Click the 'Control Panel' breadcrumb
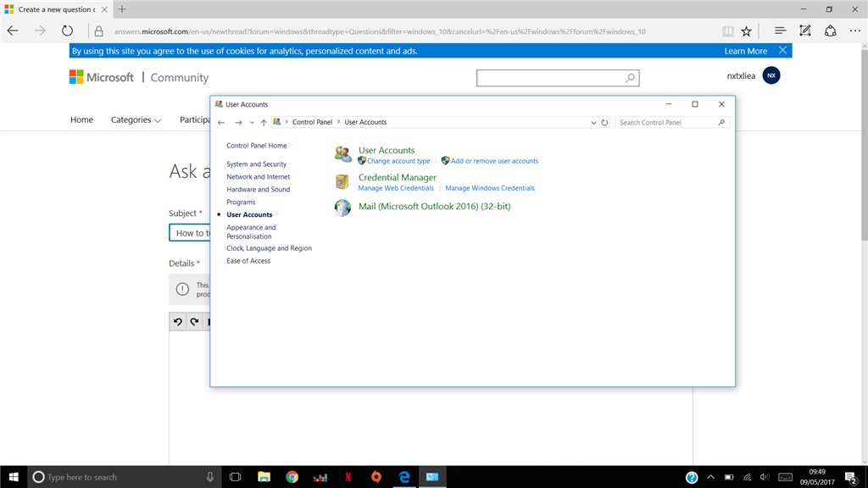The height and width of the screenshot is (488, 868). point(312,122)
